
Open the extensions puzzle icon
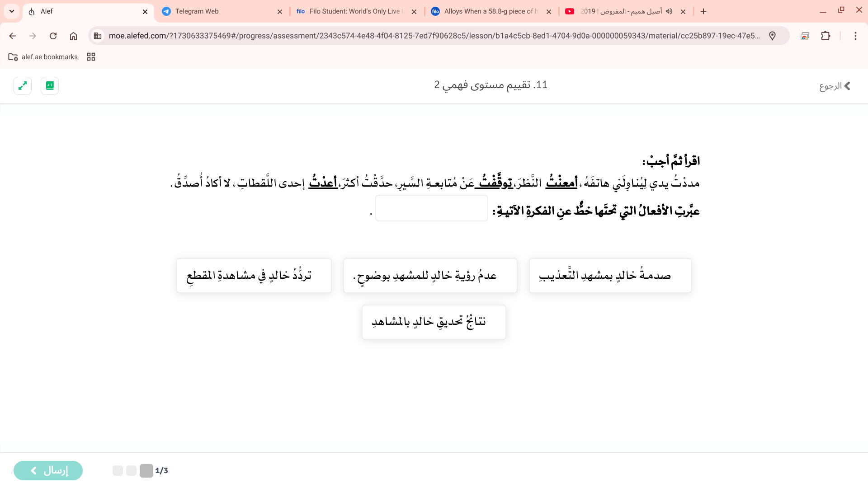(826, 36)
